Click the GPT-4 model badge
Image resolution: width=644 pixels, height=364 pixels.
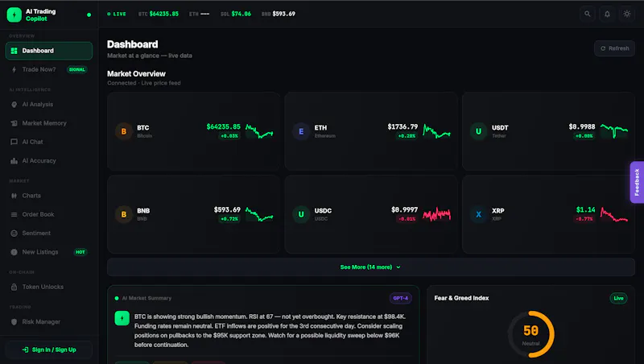point(400,298)
